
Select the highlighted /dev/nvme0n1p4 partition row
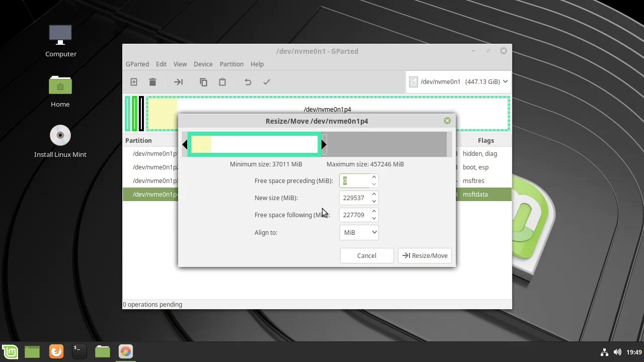(317, 194)
